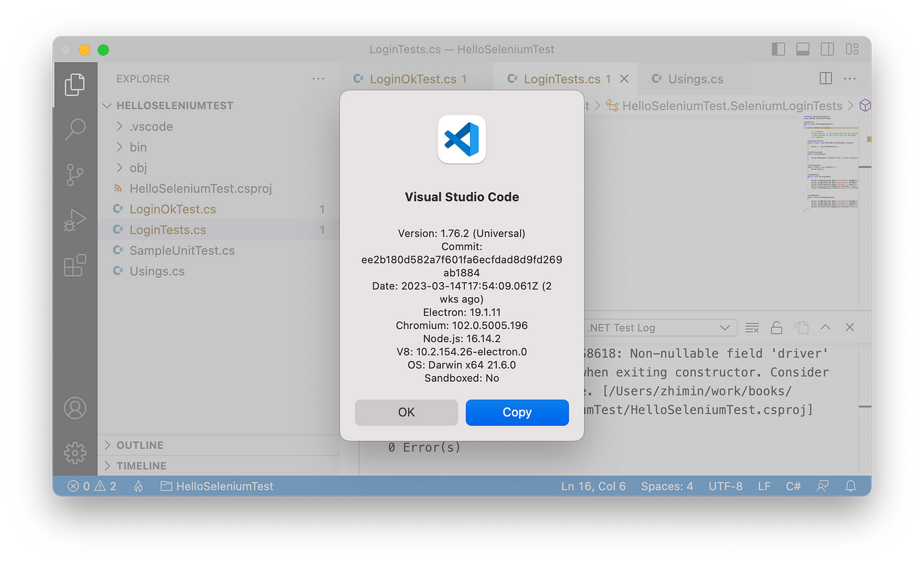Toggle the output scroll lock icon
Image resolution: width=924 pixels, height=566 pixels.
(x=776, y=328)
